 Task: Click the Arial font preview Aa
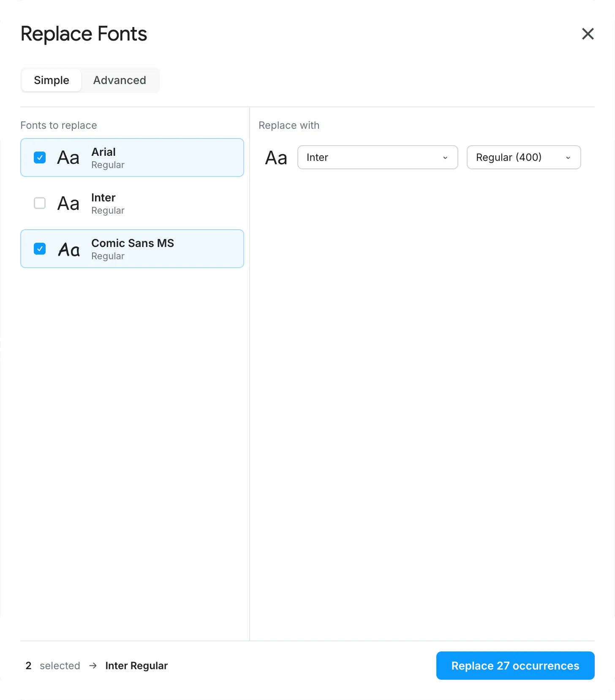68,158
